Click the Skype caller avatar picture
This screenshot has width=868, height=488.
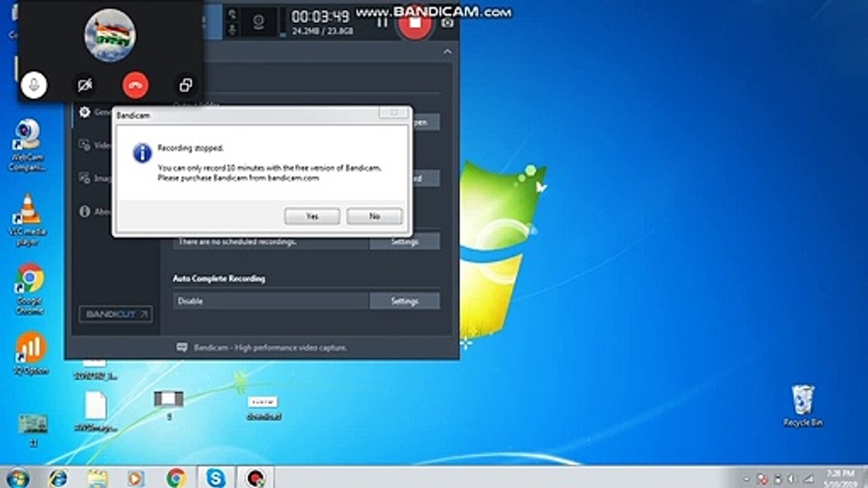tap(110, 35)
